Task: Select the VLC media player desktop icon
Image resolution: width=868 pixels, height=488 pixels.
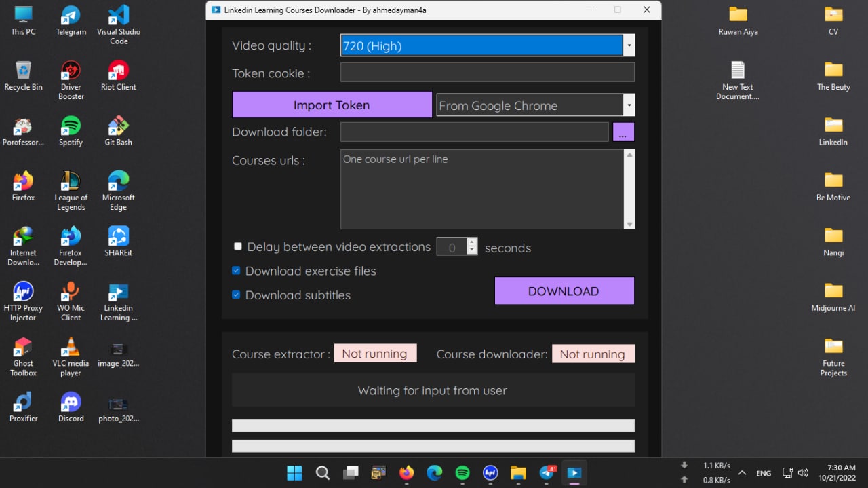Action: click(x=71, y=356)
